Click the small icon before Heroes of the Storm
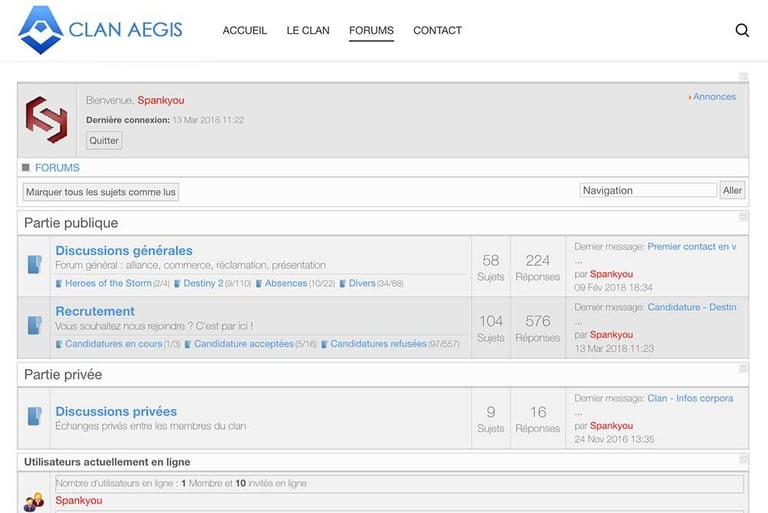The image size is (768, 513). tap(59, 284)
